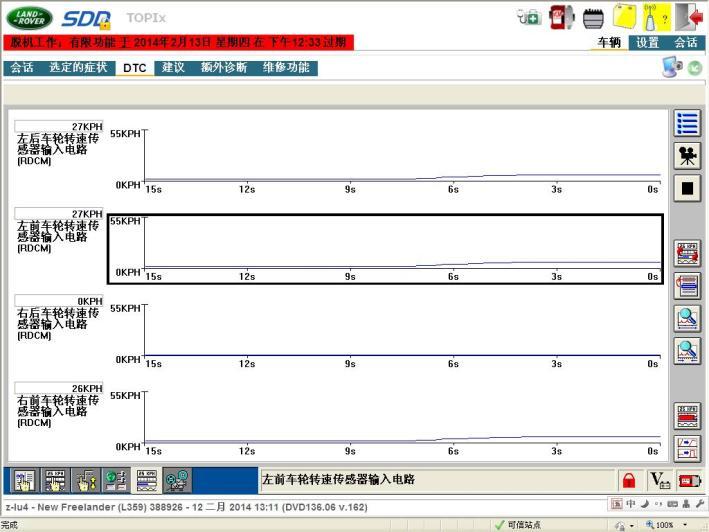Select the highlighted 左前车轮转速 graph
Viewport: 709px width, 532px height.
tap(385, 249)
